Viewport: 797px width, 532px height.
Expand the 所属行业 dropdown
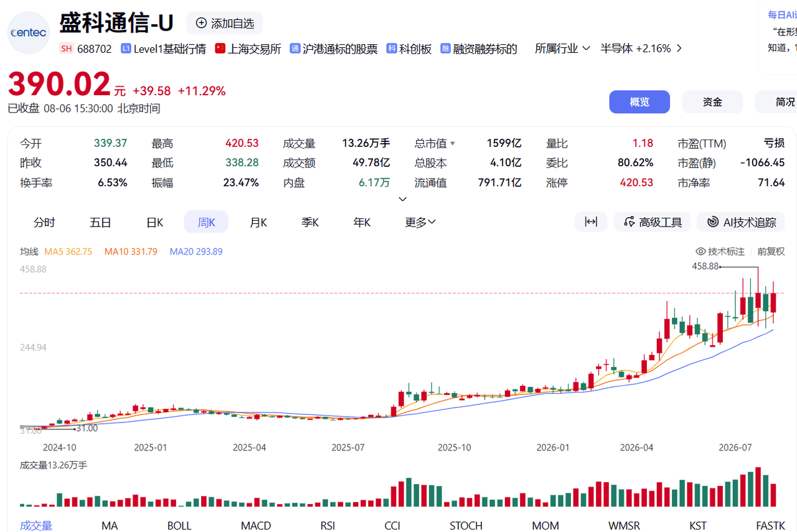[x=562, y=49]
